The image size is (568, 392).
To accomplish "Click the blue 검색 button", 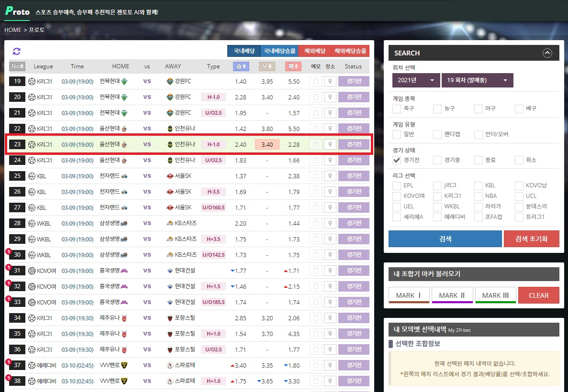I will pos(445,239).
